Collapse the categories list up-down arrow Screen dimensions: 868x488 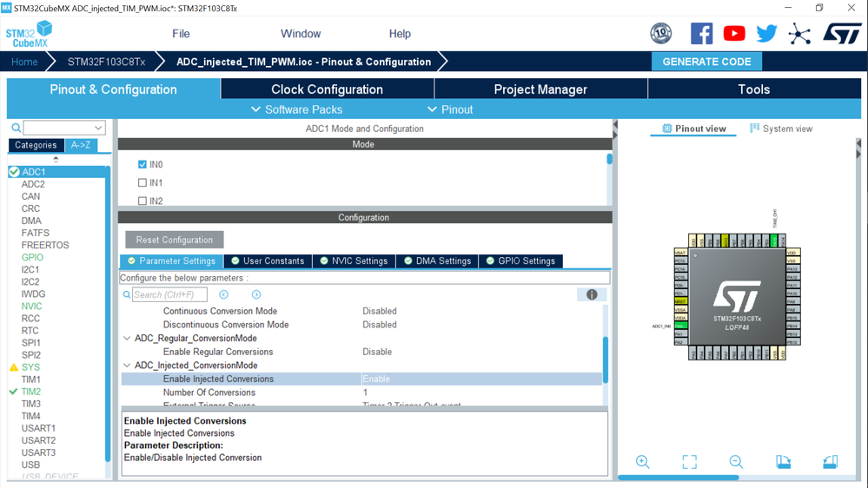(56, 160)
